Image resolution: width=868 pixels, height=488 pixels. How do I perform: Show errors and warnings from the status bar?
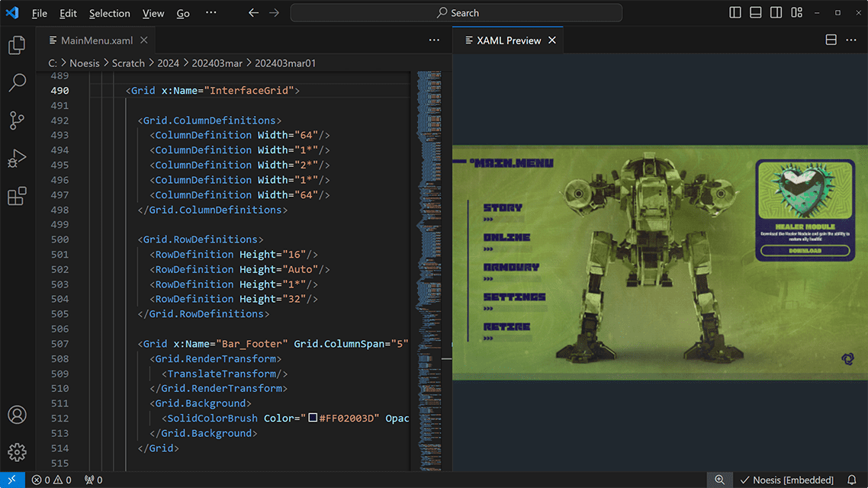pyautogui.click(x=51, y=480)
